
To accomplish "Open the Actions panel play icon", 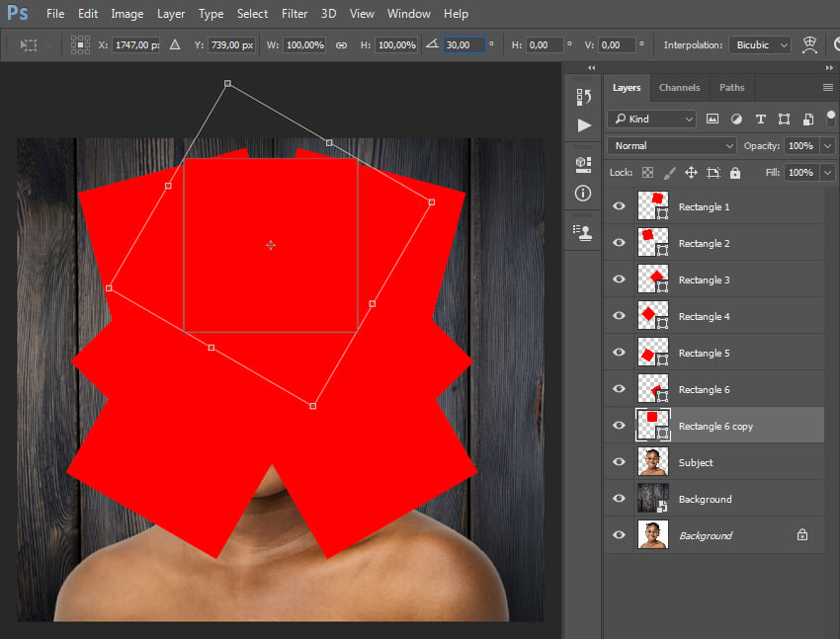I will [x=584, y=125].
